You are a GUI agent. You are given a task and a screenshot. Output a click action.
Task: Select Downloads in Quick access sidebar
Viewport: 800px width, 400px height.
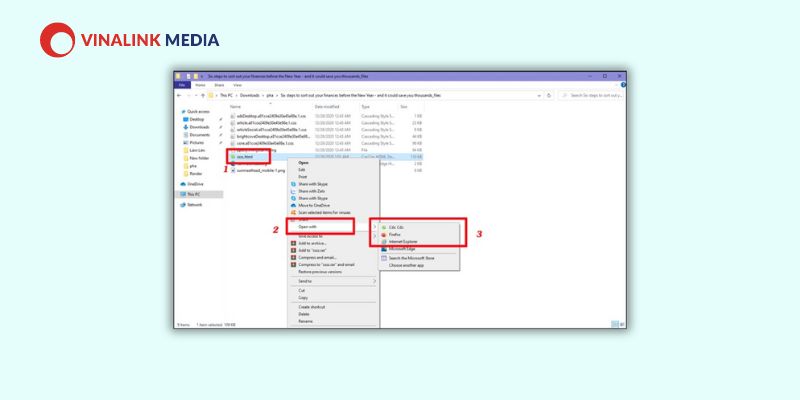199,127
